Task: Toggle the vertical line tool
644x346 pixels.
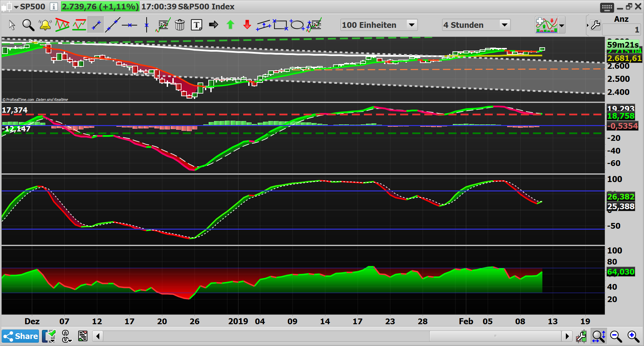Action: click(x=147, y=24)
